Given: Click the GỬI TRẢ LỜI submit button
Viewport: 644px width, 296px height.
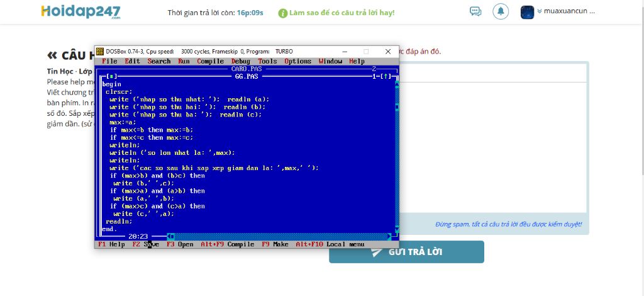Looking at the screenshot, I should tap(407, 252).
